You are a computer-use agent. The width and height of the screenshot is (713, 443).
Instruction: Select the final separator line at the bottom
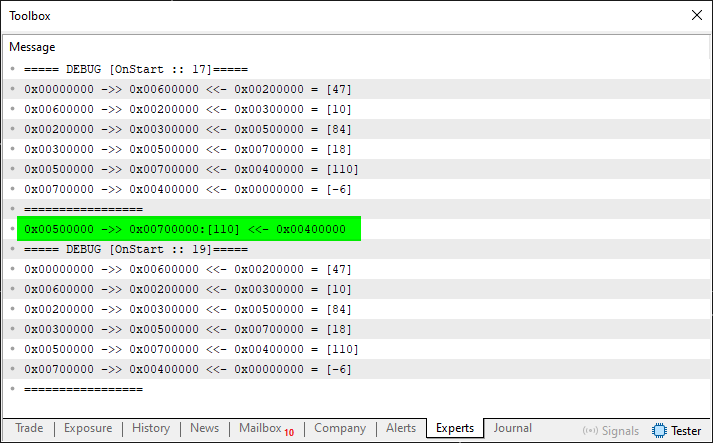tap(356, 389)
